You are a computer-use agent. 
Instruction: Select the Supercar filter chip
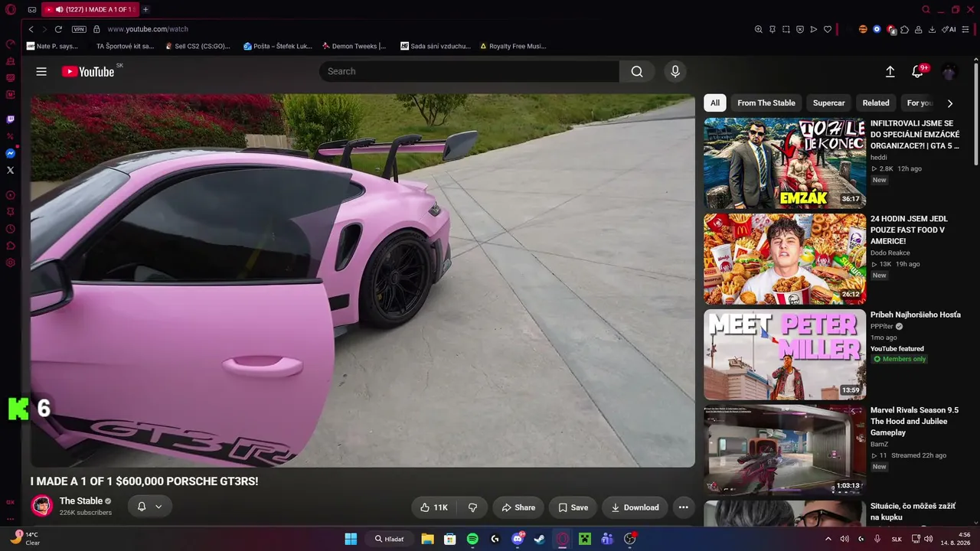point(829,103)
